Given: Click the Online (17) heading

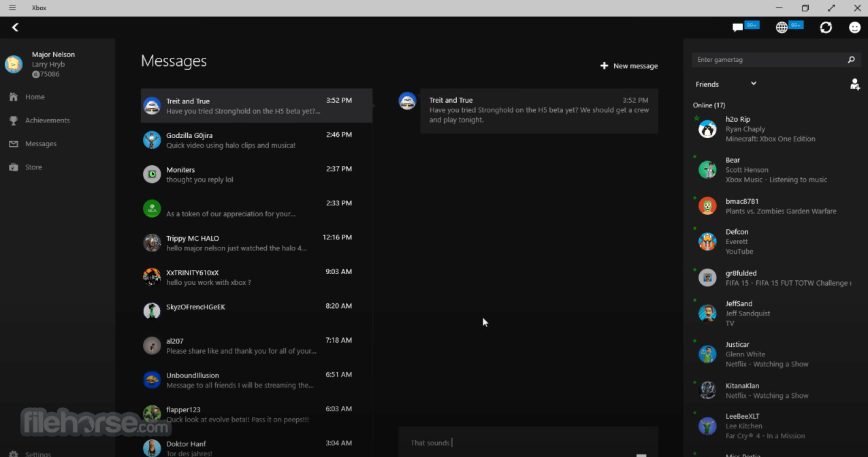Looking at the screenshot, I should (x=709, y=105).
